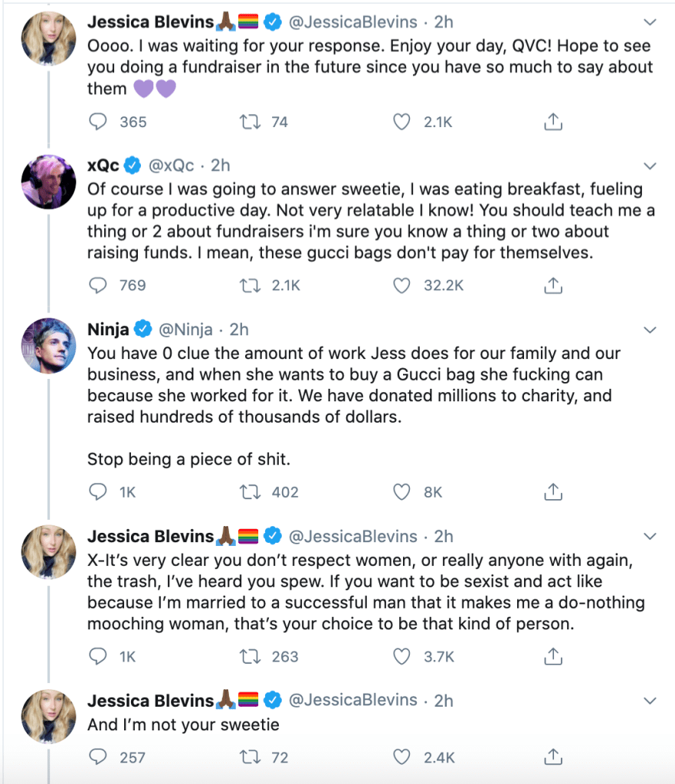Open chevron menu on "not your sweetie" tweet
Screen dimensions: 675x784
650,701
